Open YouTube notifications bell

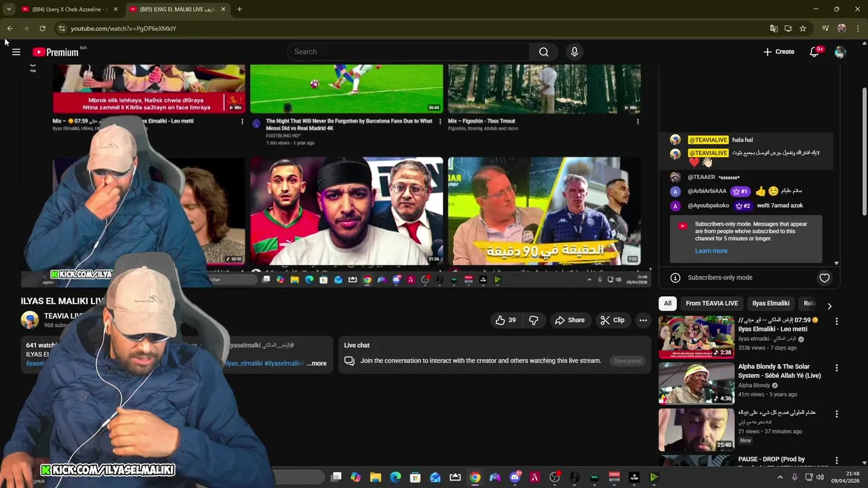coord(815,52)
